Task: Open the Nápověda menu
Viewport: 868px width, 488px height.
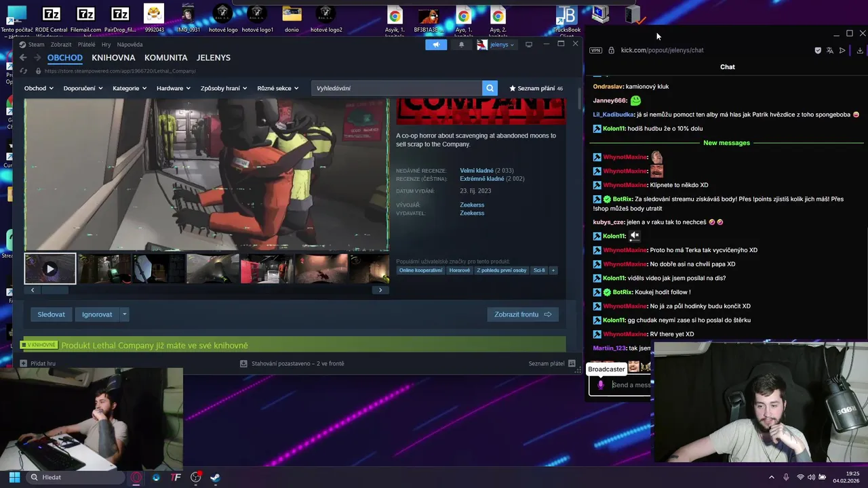Action: [130, 45]
